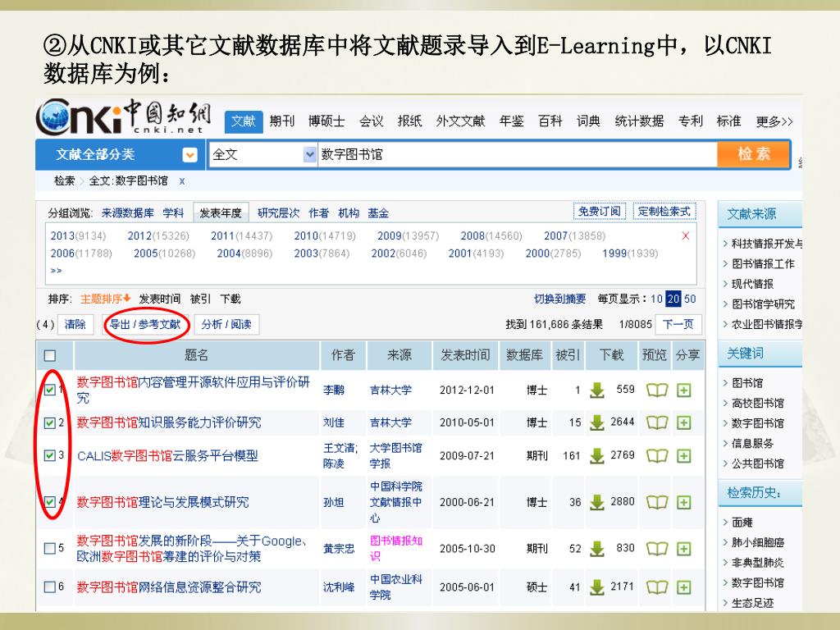The width and height of the screenshot is (840, 630).
Task: Go to 下一页 next page
Action: 678,324
